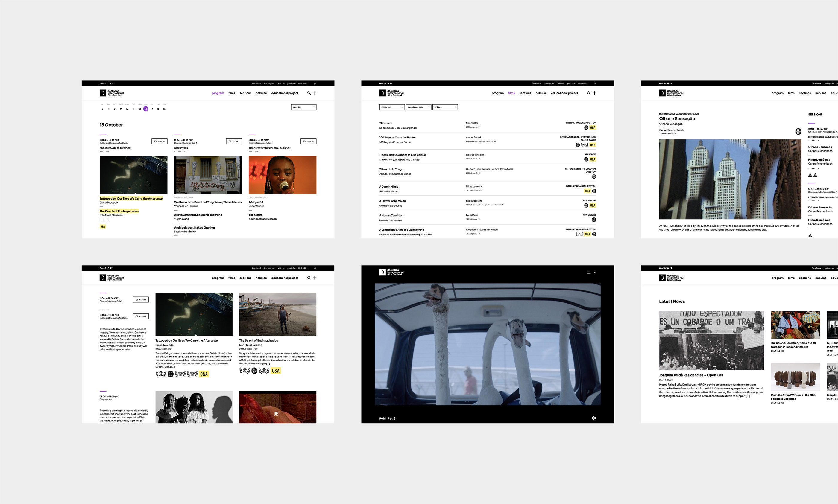
Task: Open Afrique 50 film link
Action: (x=256, y=202)
